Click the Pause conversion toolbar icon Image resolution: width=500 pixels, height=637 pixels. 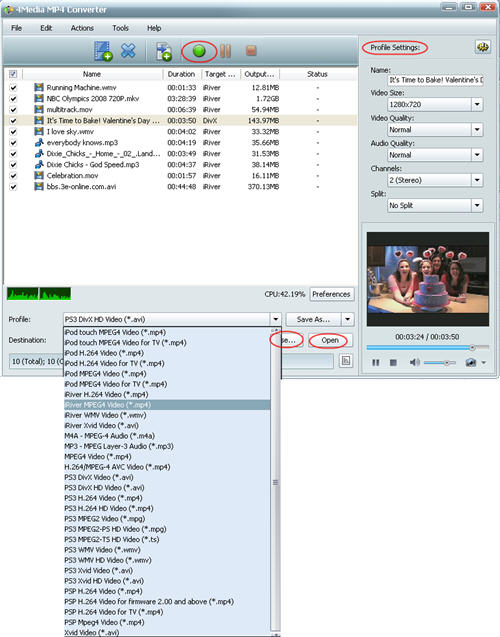[225, 51]
